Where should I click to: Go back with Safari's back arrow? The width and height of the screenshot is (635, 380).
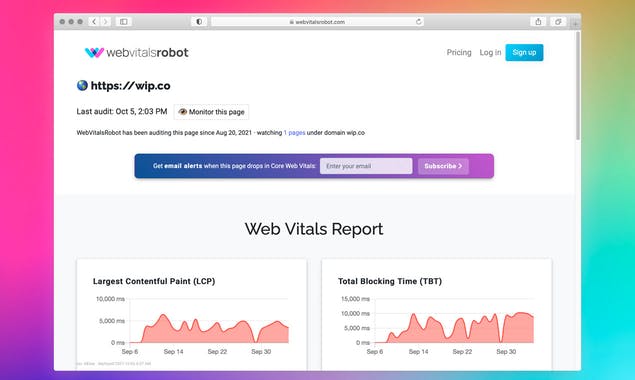click(94, 21)
